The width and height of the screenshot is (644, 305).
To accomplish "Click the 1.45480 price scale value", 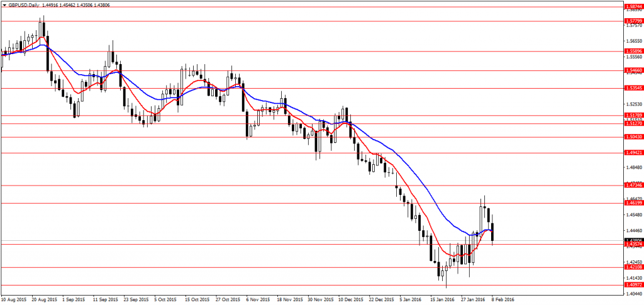I will point(634,215).
